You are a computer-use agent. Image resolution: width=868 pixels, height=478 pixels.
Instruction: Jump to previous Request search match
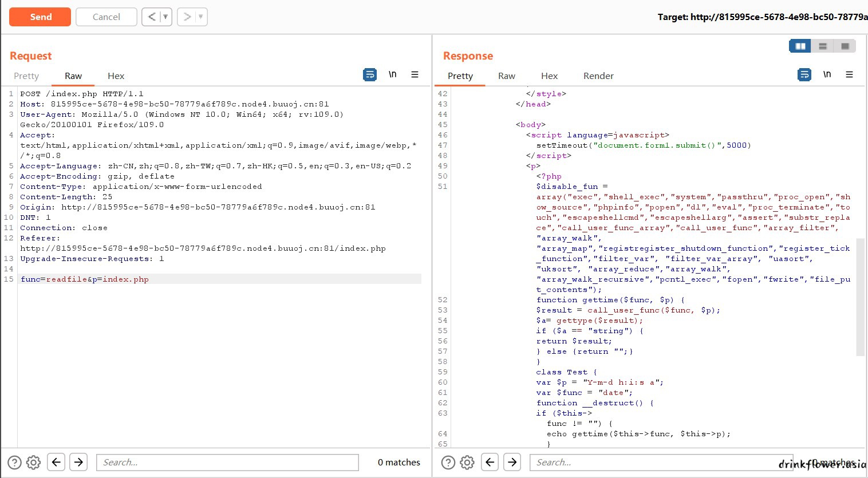(x=56, y=462)
